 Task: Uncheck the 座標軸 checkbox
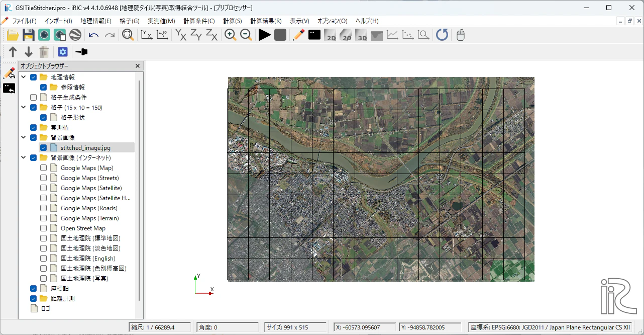pos(34,289)
